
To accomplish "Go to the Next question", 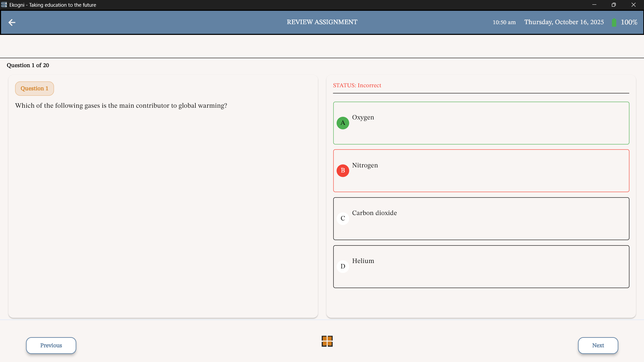I will (598, 346).
